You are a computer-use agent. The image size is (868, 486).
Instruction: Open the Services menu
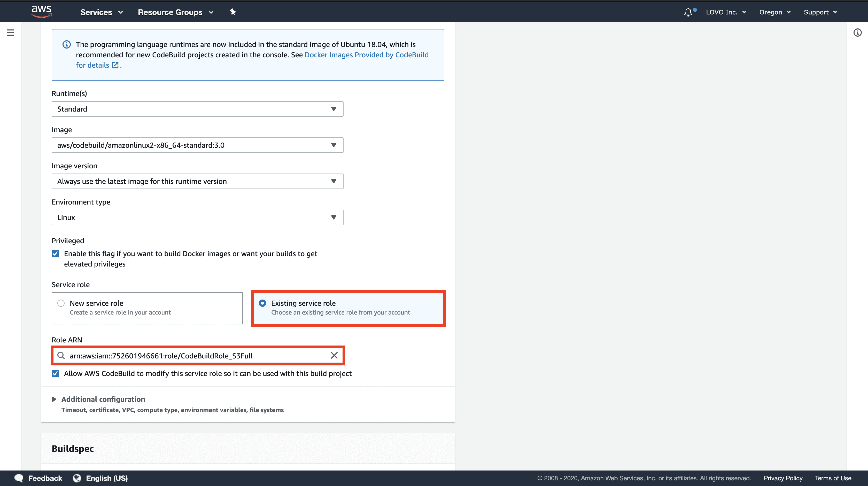click(102, 12)
